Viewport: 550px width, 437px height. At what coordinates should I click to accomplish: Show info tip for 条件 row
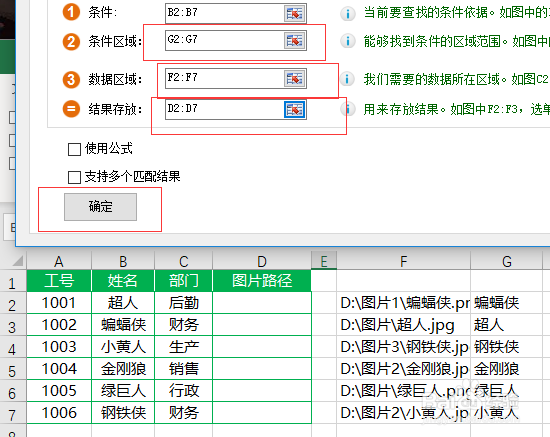click(x=348, y=14)
